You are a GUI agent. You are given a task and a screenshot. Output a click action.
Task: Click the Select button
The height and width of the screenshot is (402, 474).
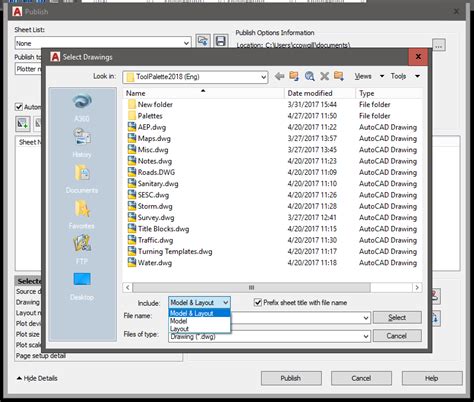[397, 318]
